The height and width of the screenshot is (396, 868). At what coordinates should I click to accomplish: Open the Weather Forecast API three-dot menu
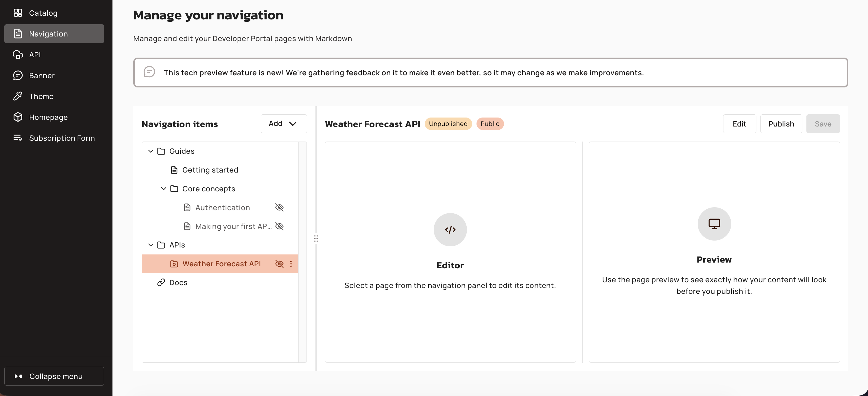click(291, 264)
